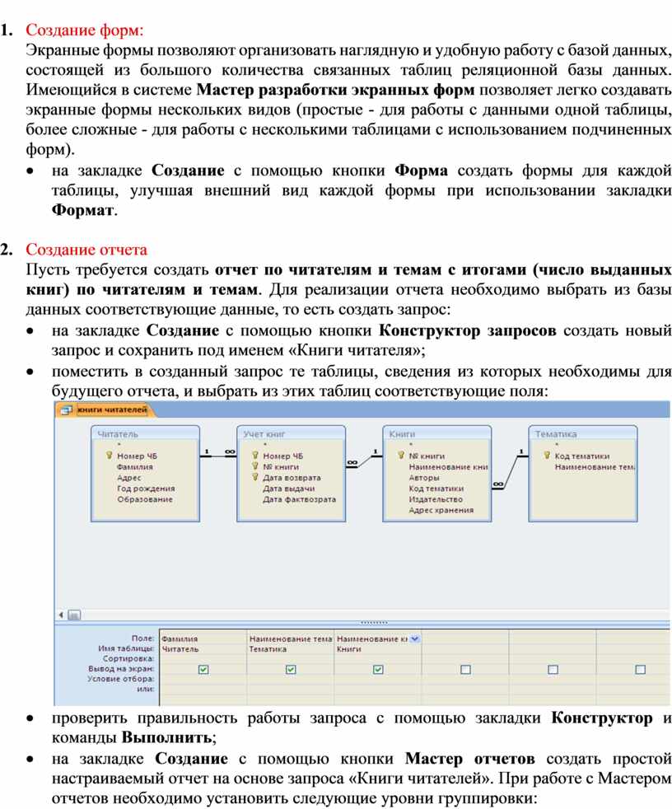Click the query icon on the книги читателей tab
This screenshot has width=672, height=809.
point(66,410)
